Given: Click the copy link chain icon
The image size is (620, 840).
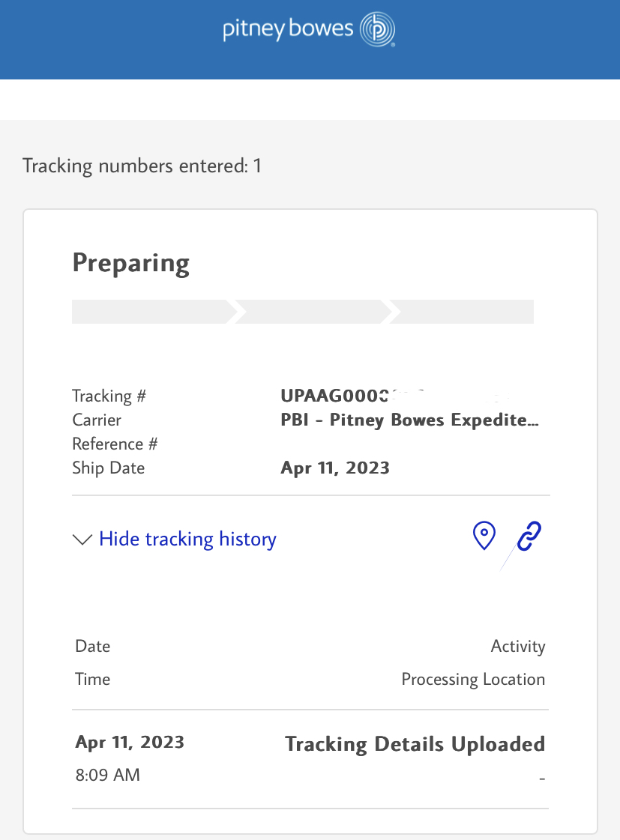Looking at the screenshot, I should (529, 537).
